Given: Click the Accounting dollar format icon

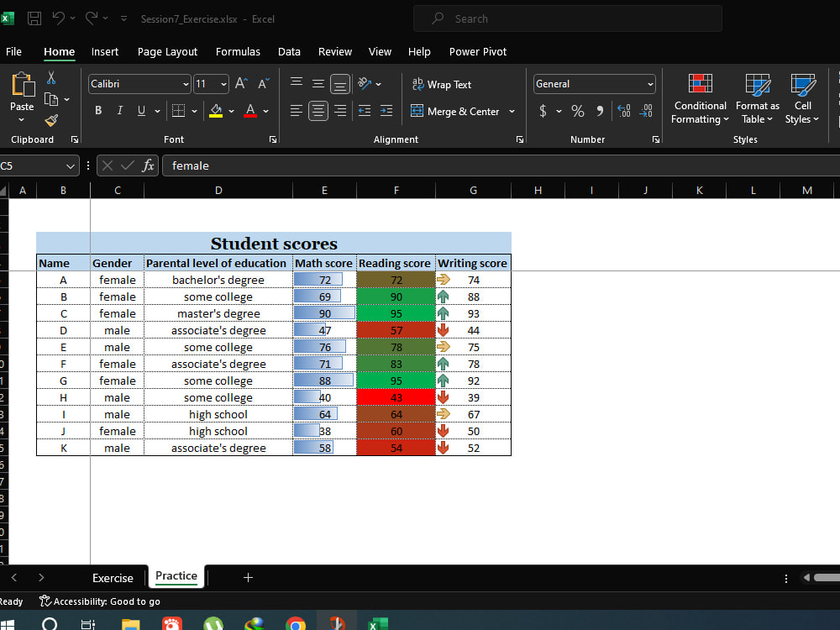Looking at the screenshot, I should (x=543, y=111).
